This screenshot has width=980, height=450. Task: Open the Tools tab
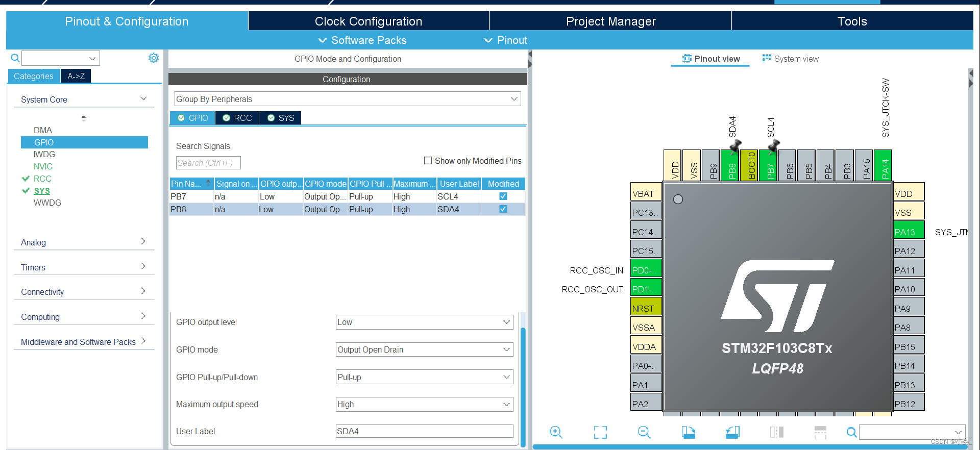[852, 21]
